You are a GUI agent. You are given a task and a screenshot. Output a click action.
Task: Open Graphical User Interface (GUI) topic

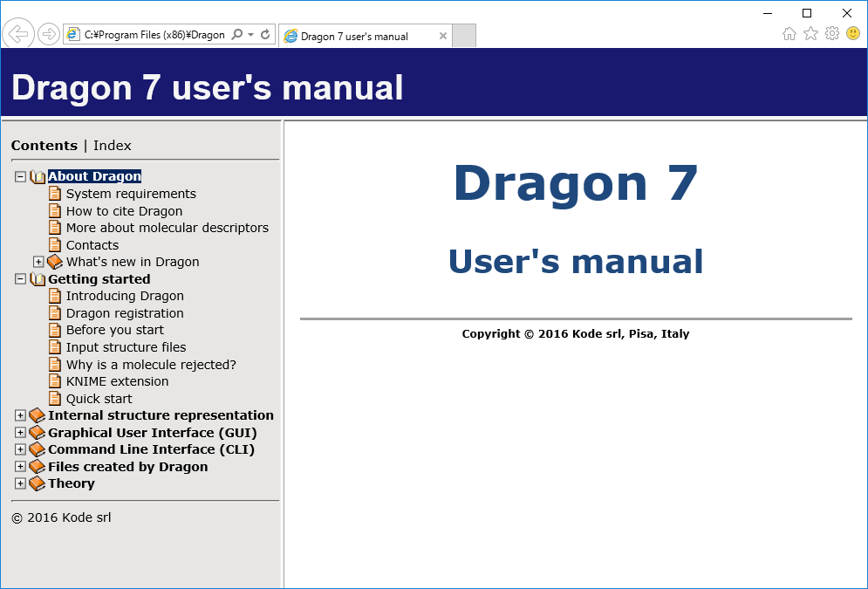click(x=153, y=432)
